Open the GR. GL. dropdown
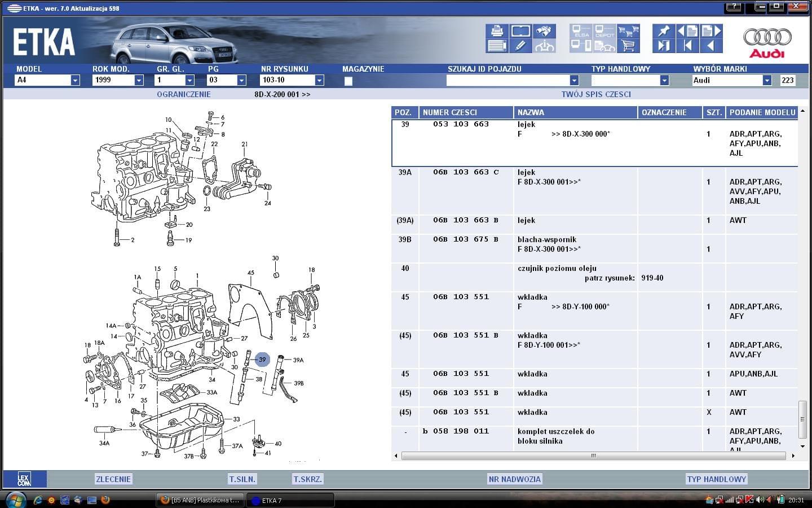Image resolution: width=812 pixels, height=508 pixels. (189, 80)
